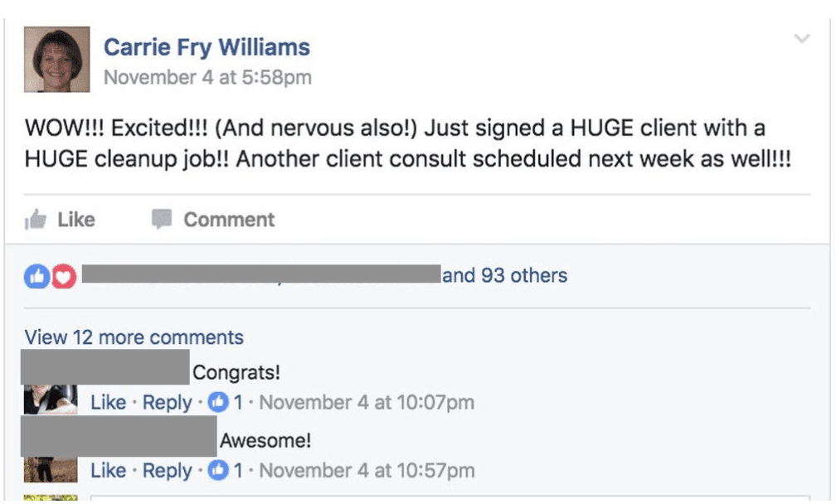Click the thumbs-up reaction icon on the post
The width and height of the screenshot is (836, 504).
tap(36, 274)
